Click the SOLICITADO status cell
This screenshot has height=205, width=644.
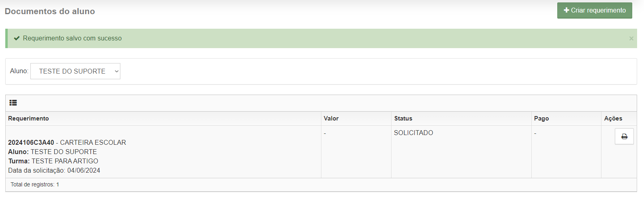[x=413, y=133]
